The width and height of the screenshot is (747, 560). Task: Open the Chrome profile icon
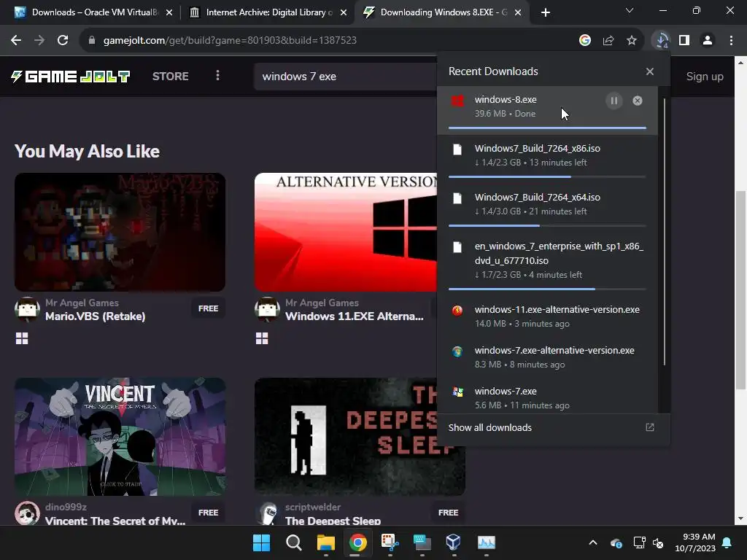(x=708, y=41)
